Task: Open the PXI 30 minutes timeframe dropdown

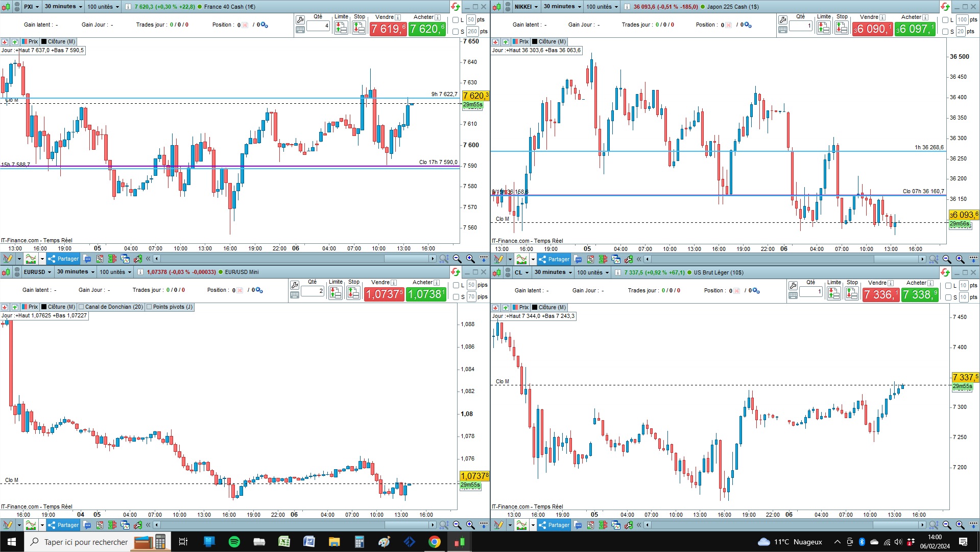Action: pyautogui.click(x=63, y=7)
